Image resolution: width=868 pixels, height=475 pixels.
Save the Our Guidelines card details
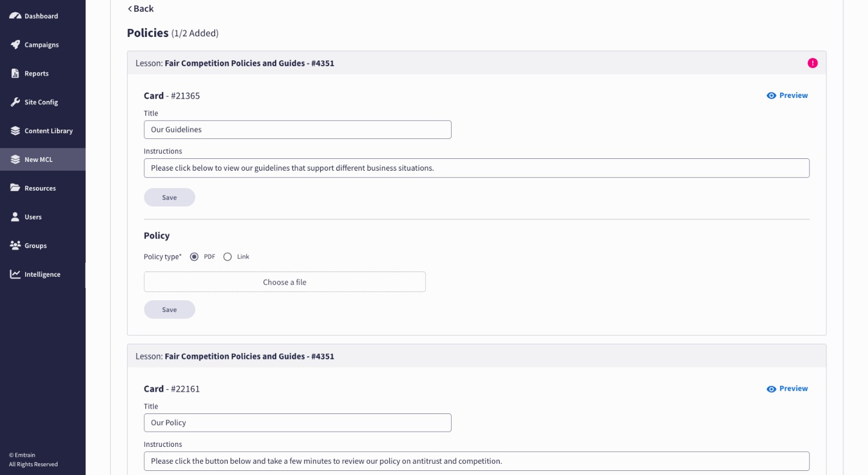pos(169,198)
